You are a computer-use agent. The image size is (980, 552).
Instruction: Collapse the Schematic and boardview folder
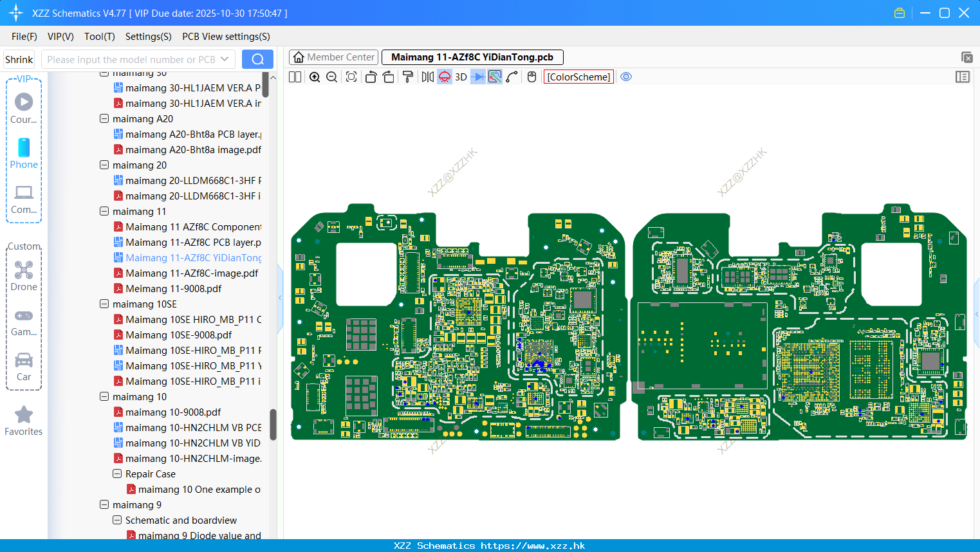[x=117, y=520]
